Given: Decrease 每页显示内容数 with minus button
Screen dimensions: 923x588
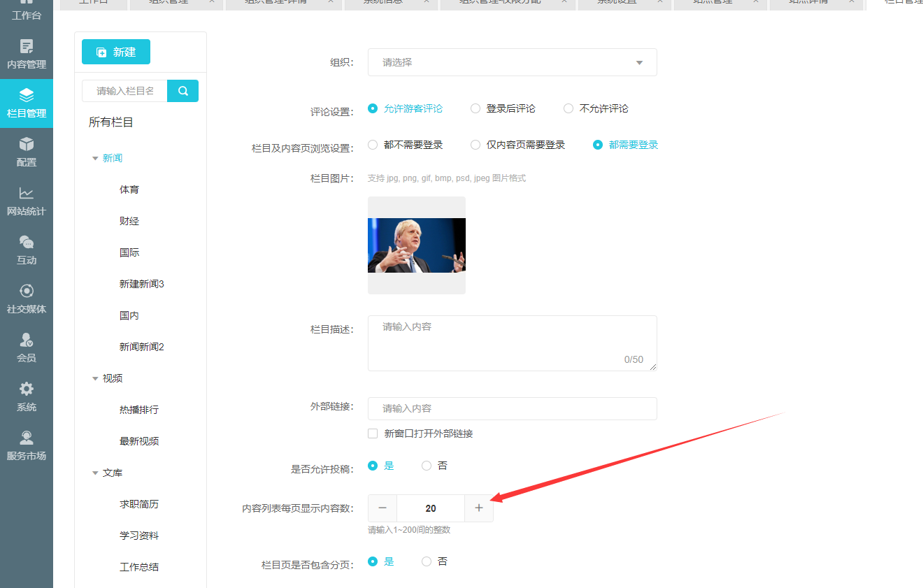Looking at the screenshot, I should point(382,508).
